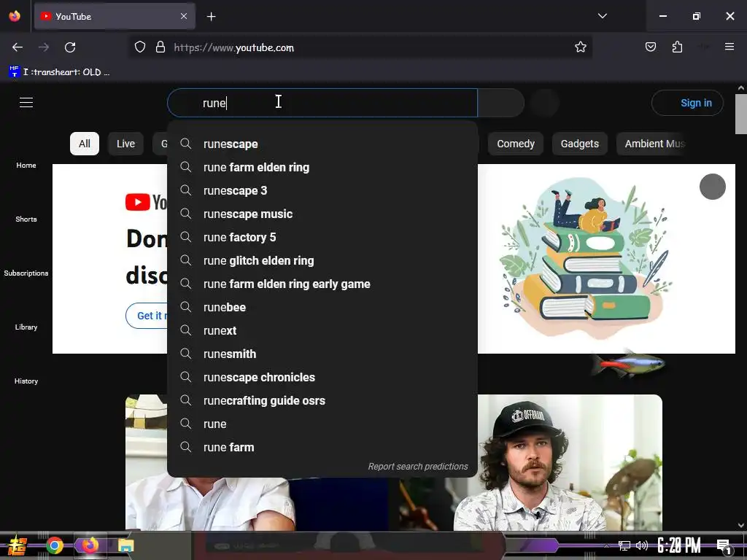Open volume control in tray

[x=642, y=545]
